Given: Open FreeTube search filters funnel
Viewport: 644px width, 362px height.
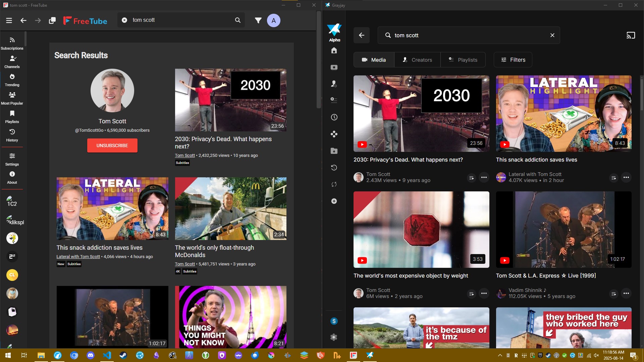Looking at the screenshot, I should pos(258,20).
